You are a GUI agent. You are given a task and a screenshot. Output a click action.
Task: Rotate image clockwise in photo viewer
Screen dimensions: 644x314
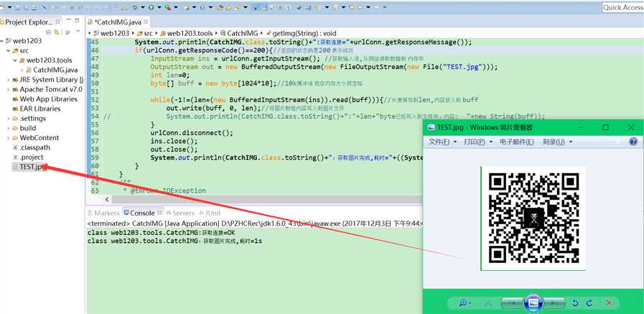pyautogui.click(x=589, y=303)
